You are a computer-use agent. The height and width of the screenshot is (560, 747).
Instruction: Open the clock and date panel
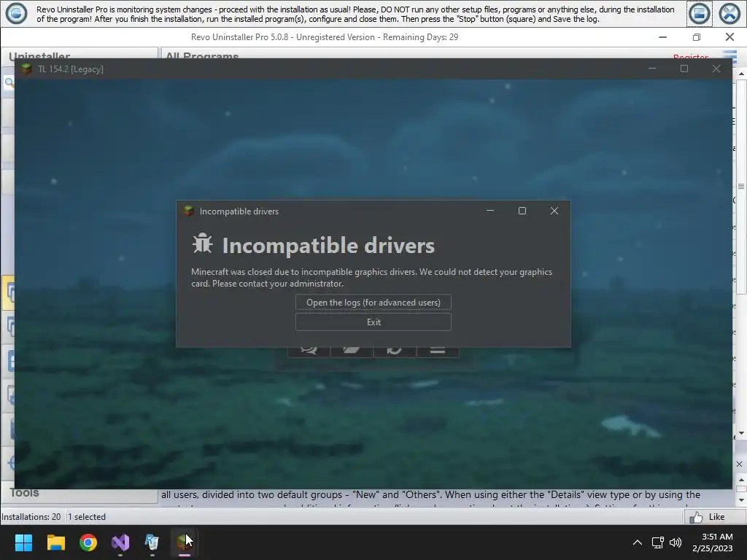coord(712,542)
